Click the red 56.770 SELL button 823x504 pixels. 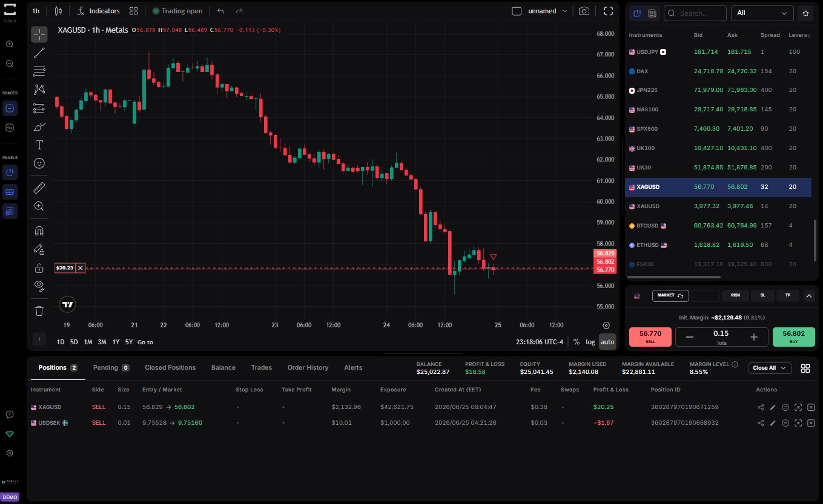click(x=650, y=337)
